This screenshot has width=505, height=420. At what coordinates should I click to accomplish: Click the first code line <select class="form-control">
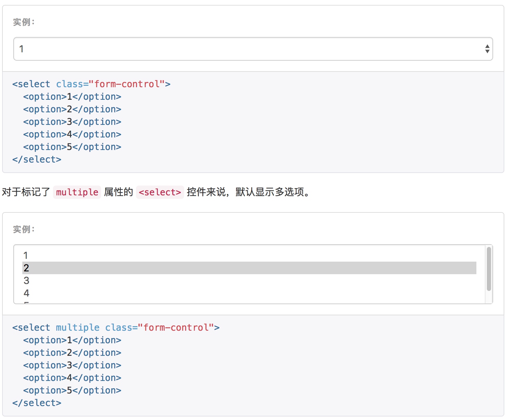click(91, 84)
